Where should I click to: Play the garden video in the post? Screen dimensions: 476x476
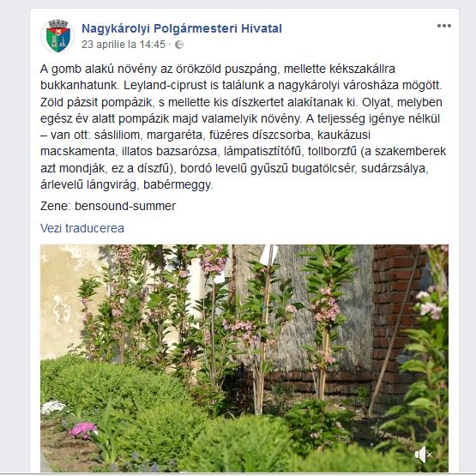click(x=244, y=359)
